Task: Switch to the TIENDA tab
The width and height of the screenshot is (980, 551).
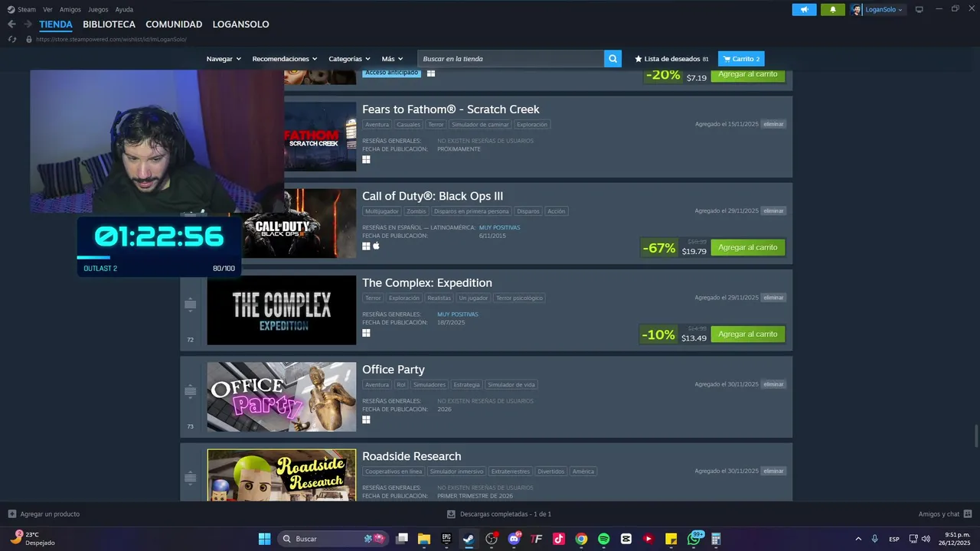Action: click(56, 24)
